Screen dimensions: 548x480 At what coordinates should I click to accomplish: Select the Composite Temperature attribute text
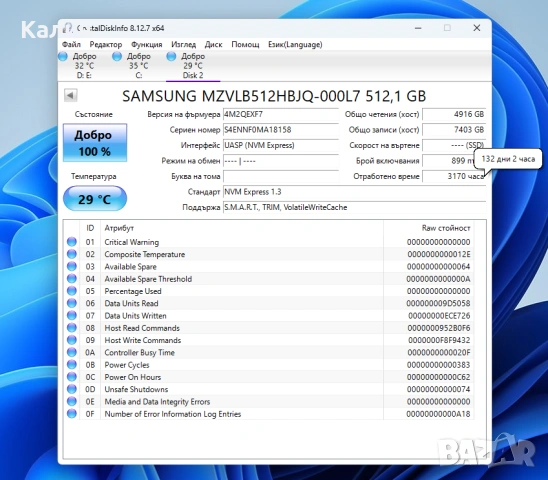(x=145, y=254)
